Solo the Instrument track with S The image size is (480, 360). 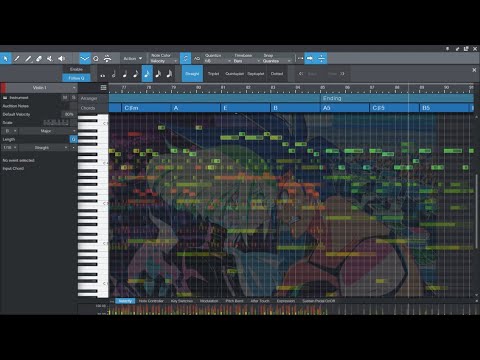74,97
